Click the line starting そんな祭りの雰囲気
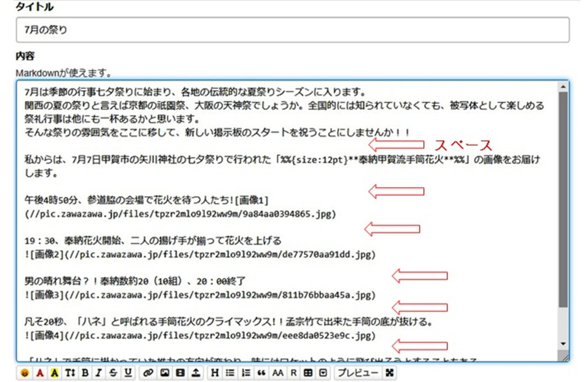The width and height of the screenshot is (588, 382). [218, 132]
